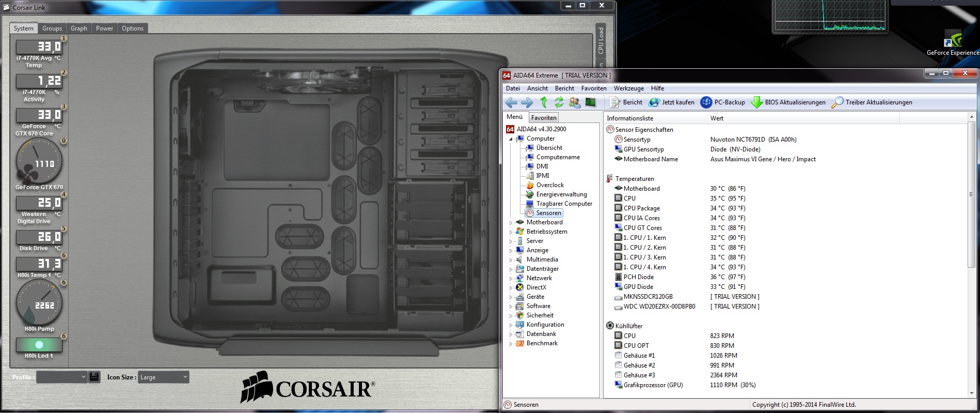Open the Datei menu

(x=513, y=88)
